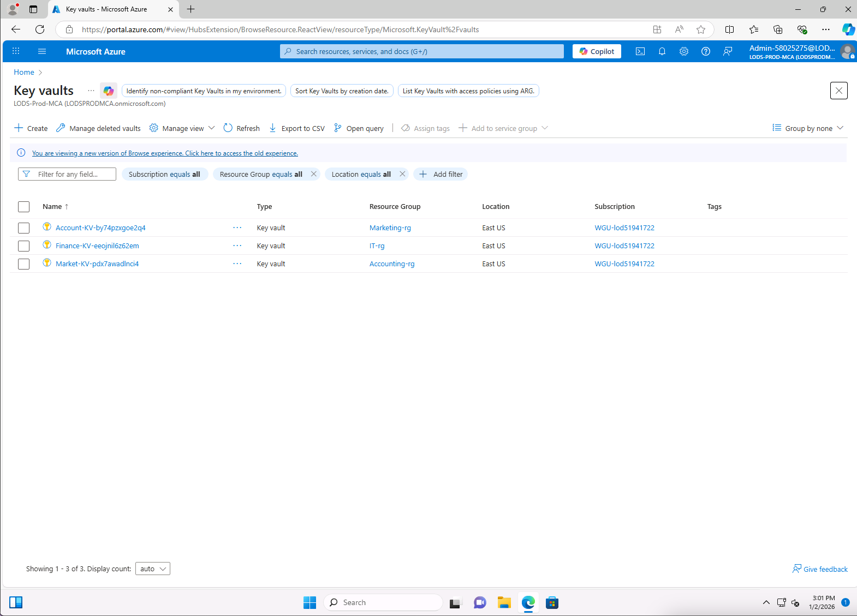Screen dimensions: 857x616
Task: Refresh the key vaults list
Action: coord(242,128)
